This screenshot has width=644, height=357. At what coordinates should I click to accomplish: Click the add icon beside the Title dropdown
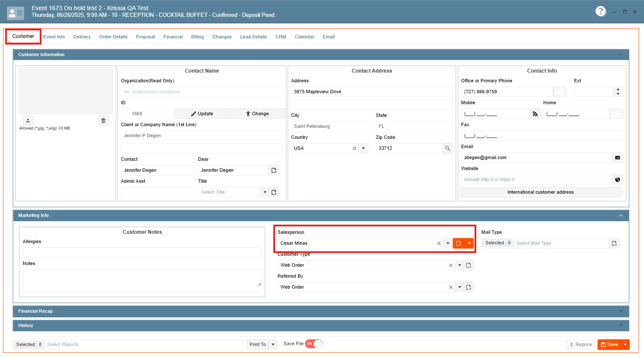point(274,192)
